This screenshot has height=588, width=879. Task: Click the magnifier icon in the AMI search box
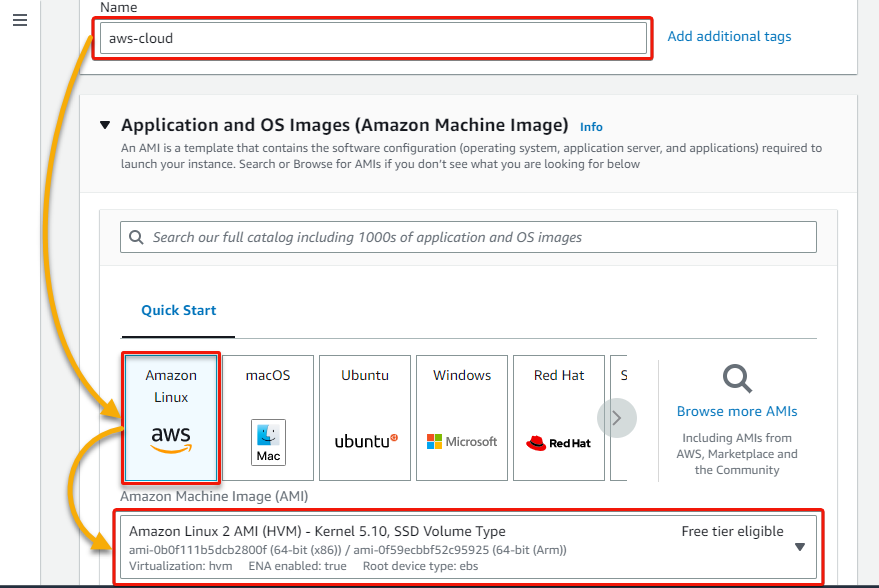136,237
